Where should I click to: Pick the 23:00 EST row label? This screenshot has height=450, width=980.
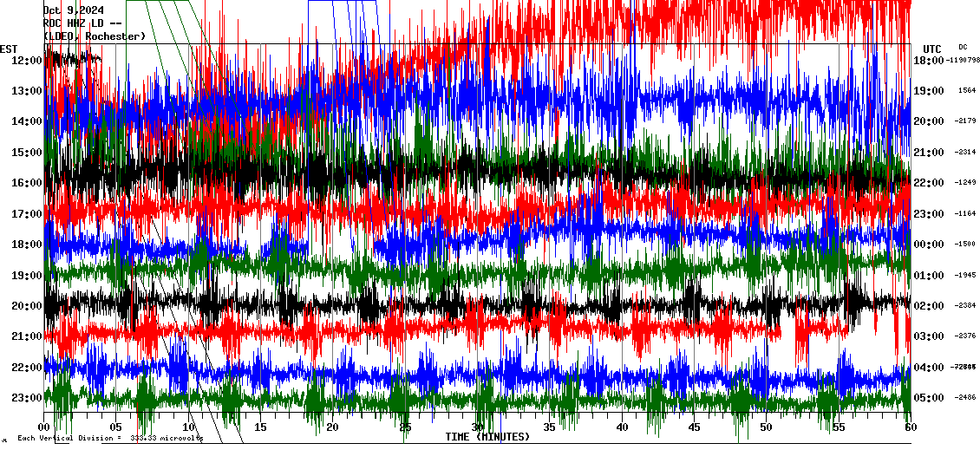point(27,398)
